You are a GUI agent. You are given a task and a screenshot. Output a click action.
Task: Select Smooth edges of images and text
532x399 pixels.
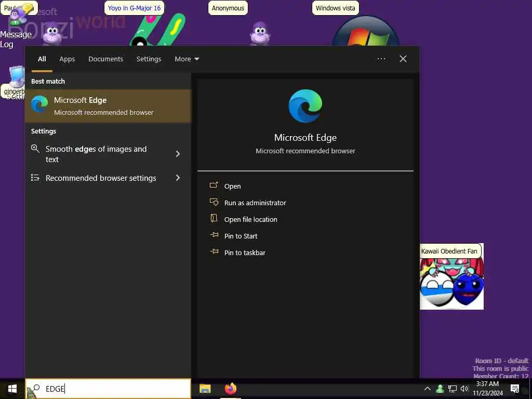point(108,154)
